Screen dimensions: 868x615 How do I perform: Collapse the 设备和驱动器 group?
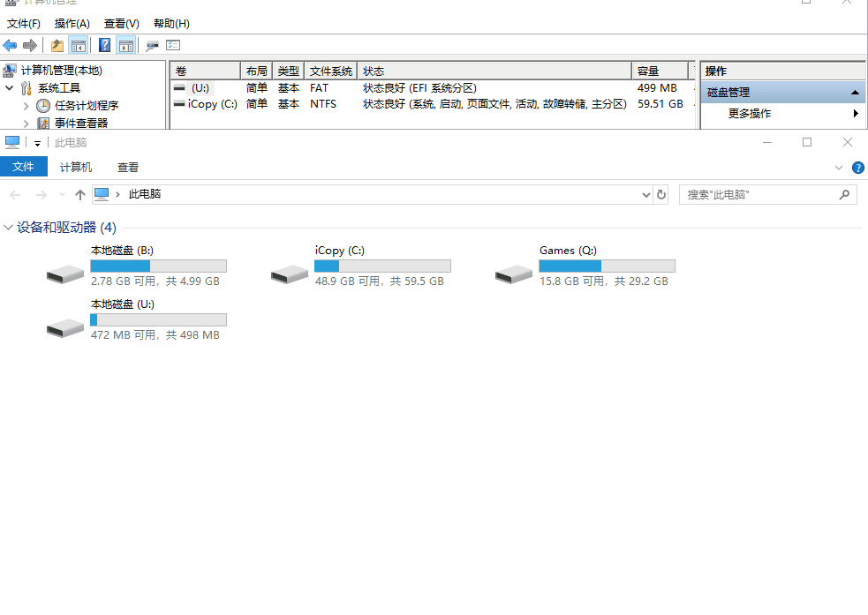(9, 228)
